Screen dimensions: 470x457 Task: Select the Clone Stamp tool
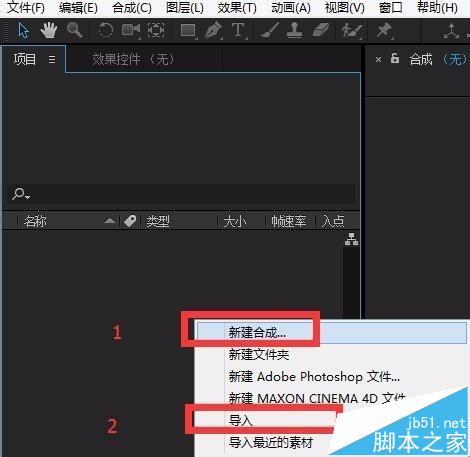click(x=294, y=31)
